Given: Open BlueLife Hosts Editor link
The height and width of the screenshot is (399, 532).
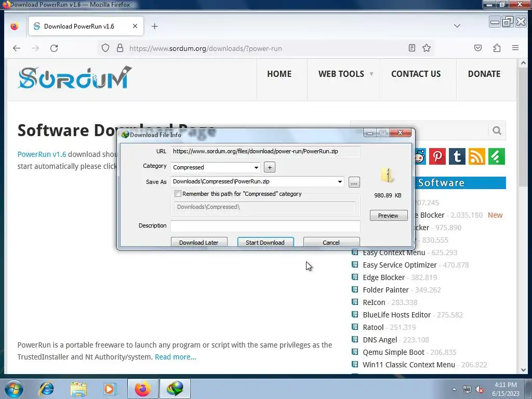Looking at the screenshot, I should click(396, 315).
